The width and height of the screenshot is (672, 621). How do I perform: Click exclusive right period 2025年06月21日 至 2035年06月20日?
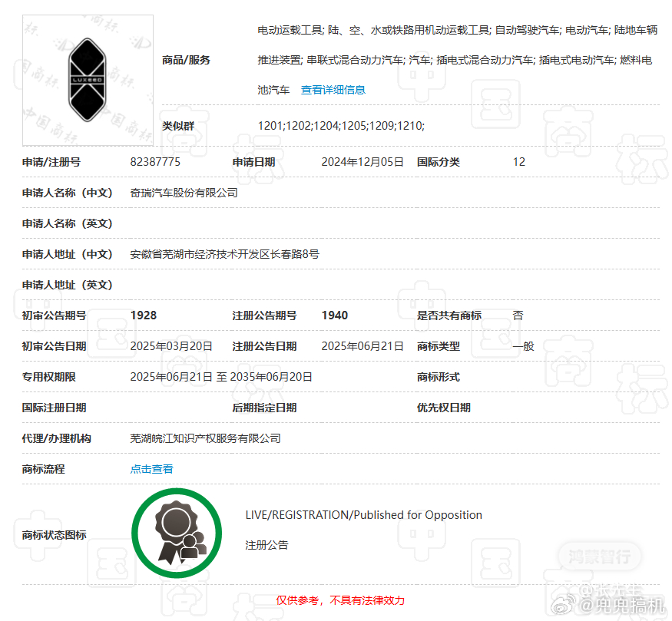221,377
